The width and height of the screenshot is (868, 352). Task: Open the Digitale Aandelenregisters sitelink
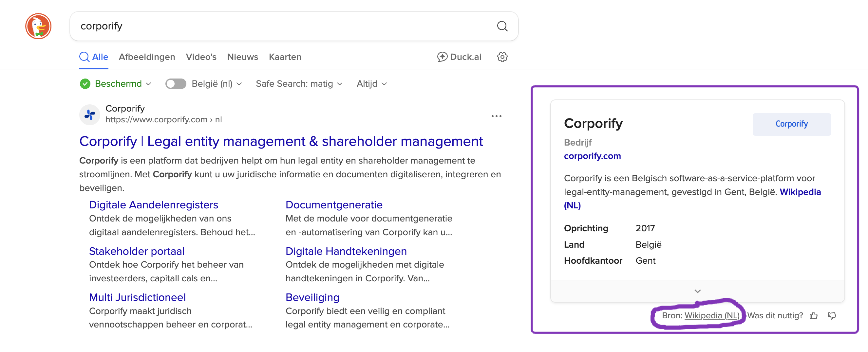[154, 204]
